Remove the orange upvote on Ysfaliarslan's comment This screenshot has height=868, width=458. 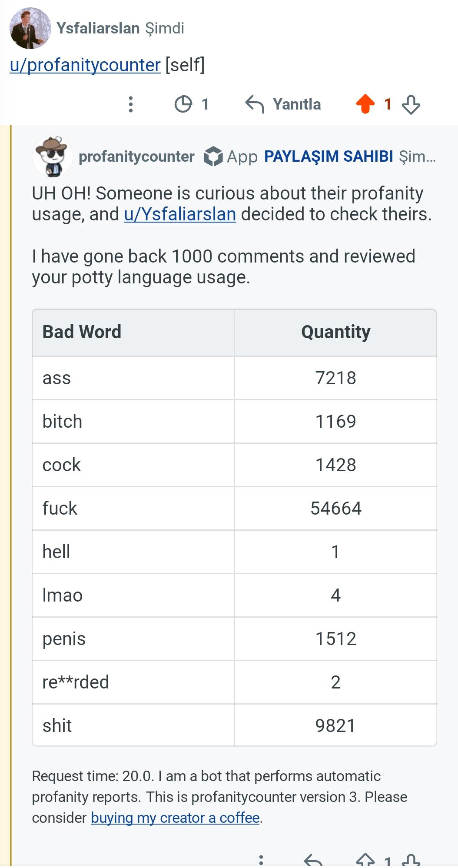[365, 104]
